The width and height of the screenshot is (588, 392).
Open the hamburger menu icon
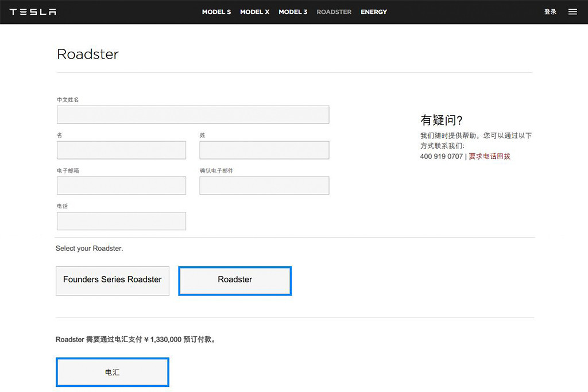(572, 12)
